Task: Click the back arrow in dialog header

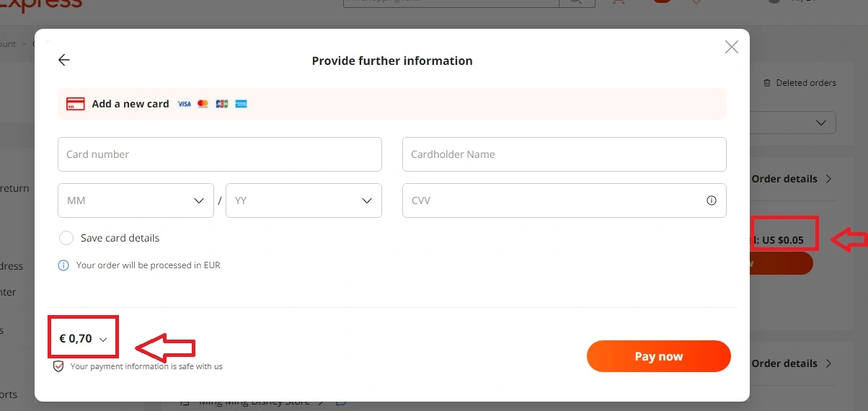Action: pyautogui.click(x=64, y=60)
